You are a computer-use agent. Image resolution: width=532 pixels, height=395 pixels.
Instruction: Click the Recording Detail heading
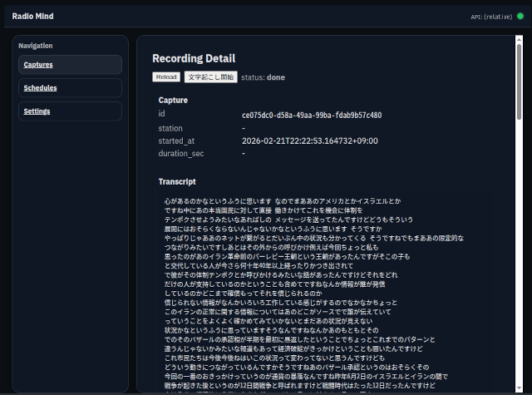[194, 58]
